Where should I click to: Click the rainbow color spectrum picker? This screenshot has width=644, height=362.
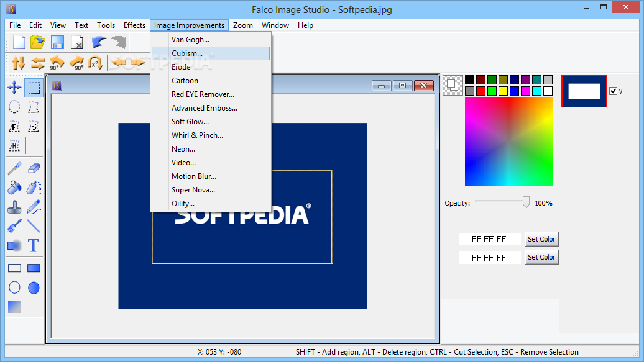[x=509, y=142]
